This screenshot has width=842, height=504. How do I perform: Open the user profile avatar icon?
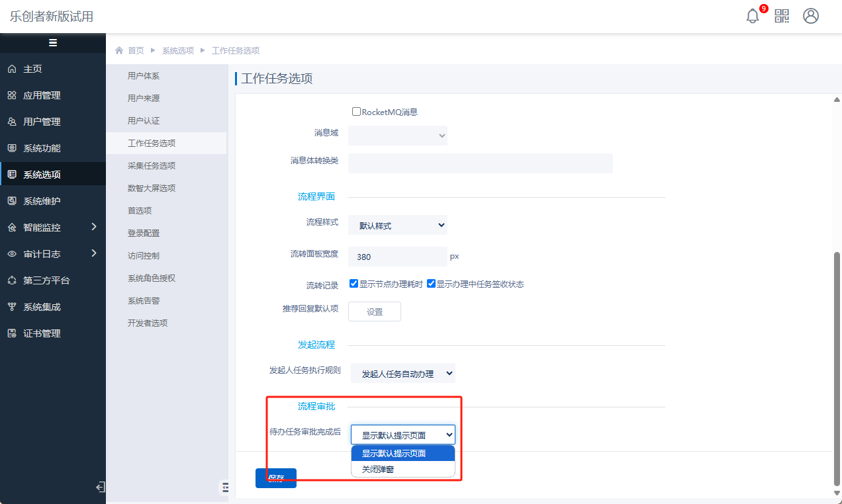pos(811,17)
